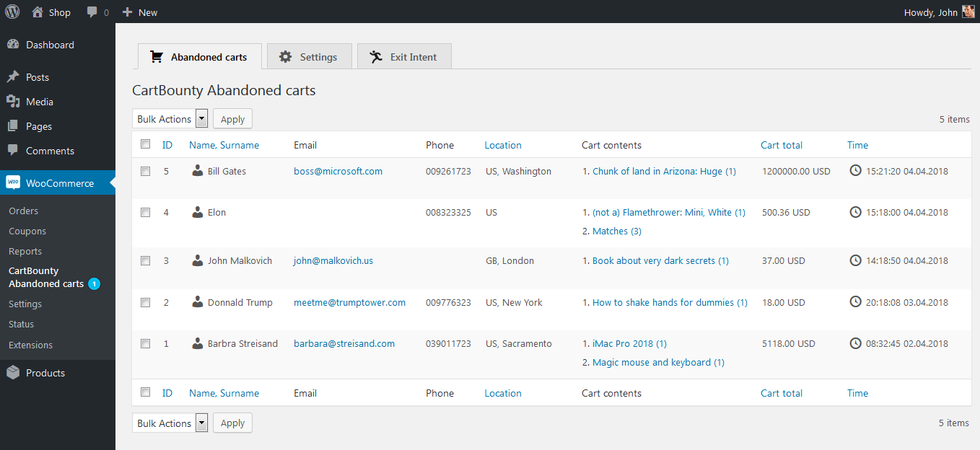980x450 pixels.
Task: Tick the checkbox for Bill Gates cart
Action: pyautogui.click(x=146, y=172)
